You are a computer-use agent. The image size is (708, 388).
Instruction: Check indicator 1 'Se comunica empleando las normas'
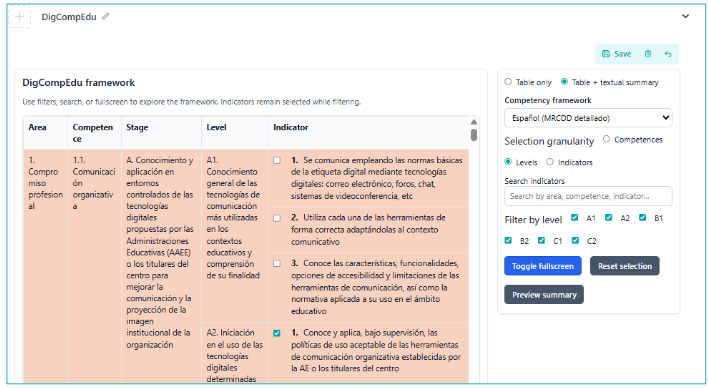(x=277, y=160)
